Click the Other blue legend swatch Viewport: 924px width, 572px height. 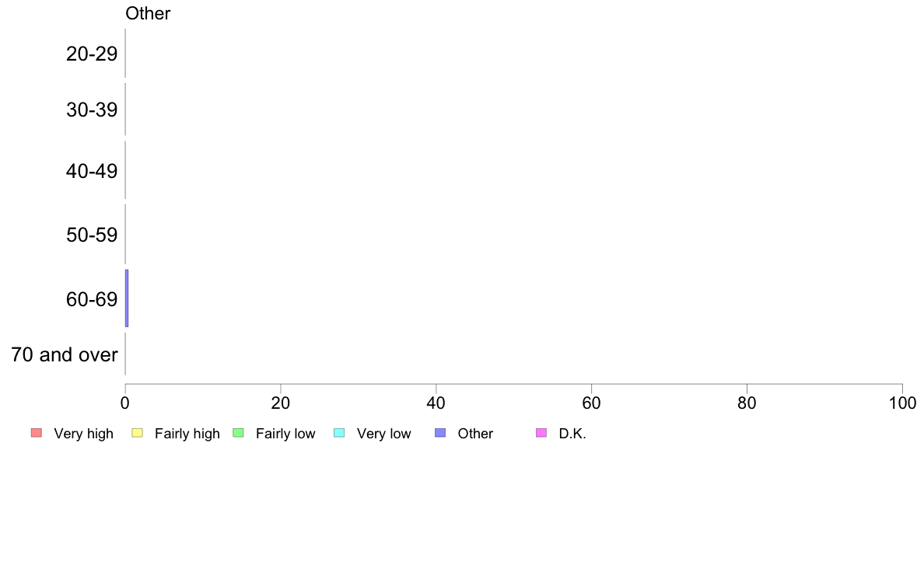click(x=440, y=433)
